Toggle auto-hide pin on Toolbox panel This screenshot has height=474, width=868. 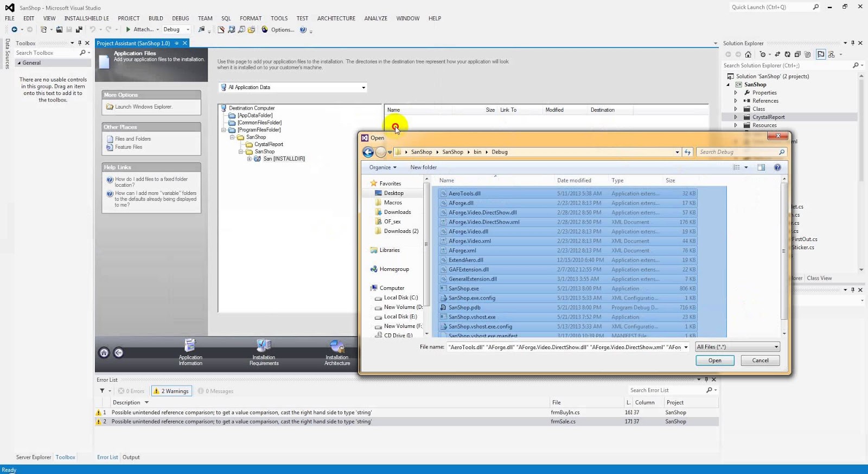pyautogui.click(x=80, y=43)
